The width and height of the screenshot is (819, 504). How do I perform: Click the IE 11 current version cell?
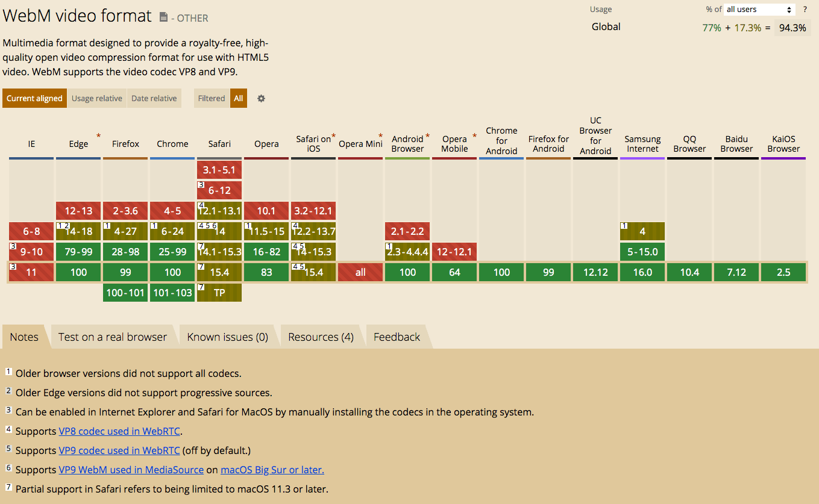31,272
